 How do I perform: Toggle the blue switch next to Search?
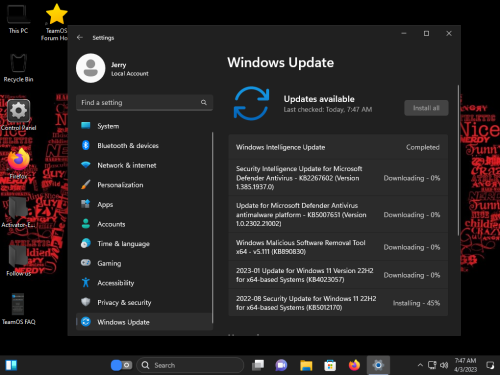tap(121, 365)
